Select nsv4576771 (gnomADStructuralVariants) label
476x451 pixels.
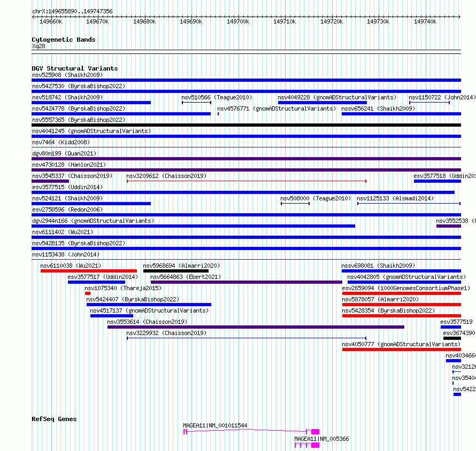click(277, 108)
